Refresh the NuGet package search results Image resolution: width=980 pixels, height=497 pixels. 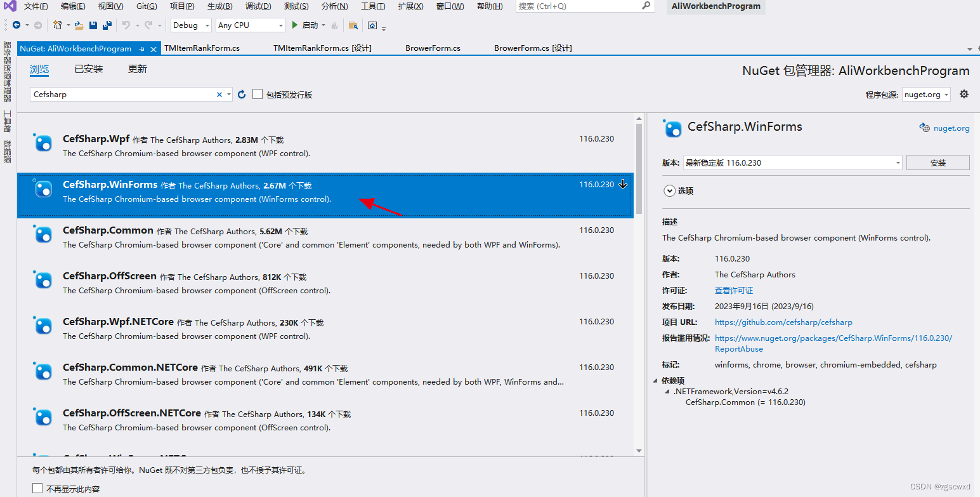[x=242, y=95]
